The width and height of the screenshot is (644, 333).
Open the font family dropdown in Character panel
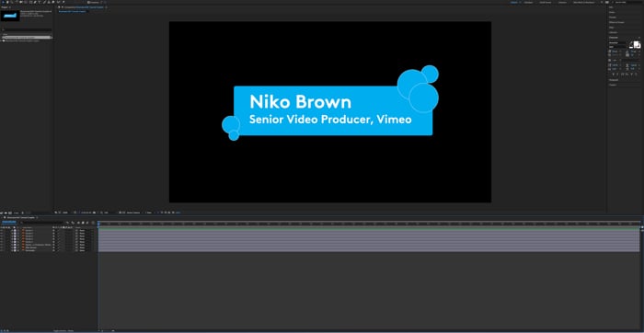click(617, 42)
